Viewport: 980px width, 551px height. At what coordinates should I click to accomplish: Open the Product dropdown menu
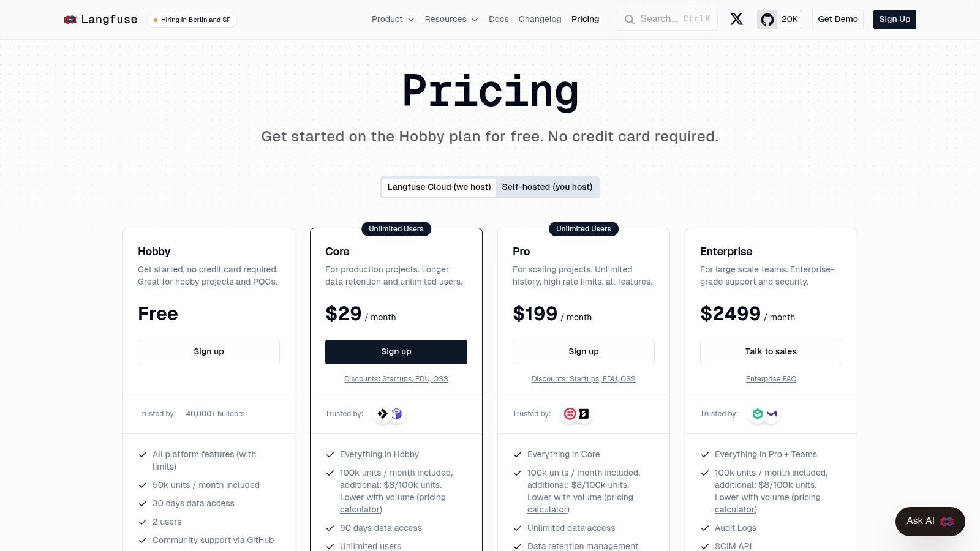pyautogui.click(x=392, y=19)
